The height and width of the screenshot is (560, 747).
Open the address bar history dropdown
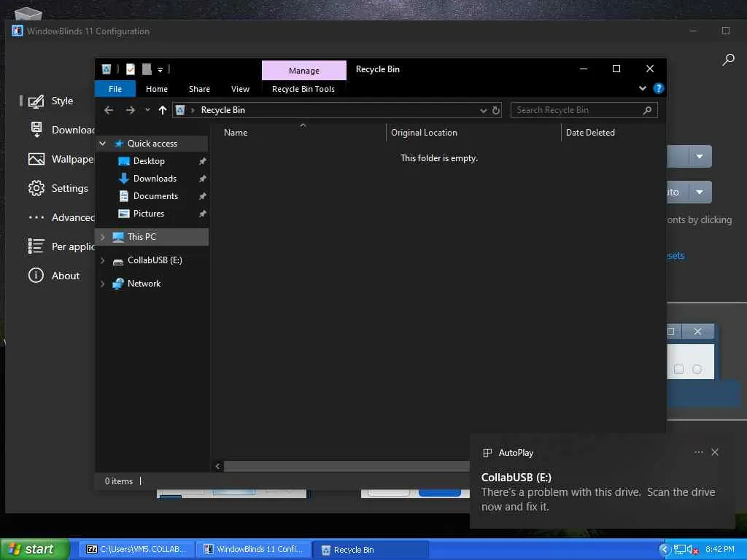click(483, 111)
